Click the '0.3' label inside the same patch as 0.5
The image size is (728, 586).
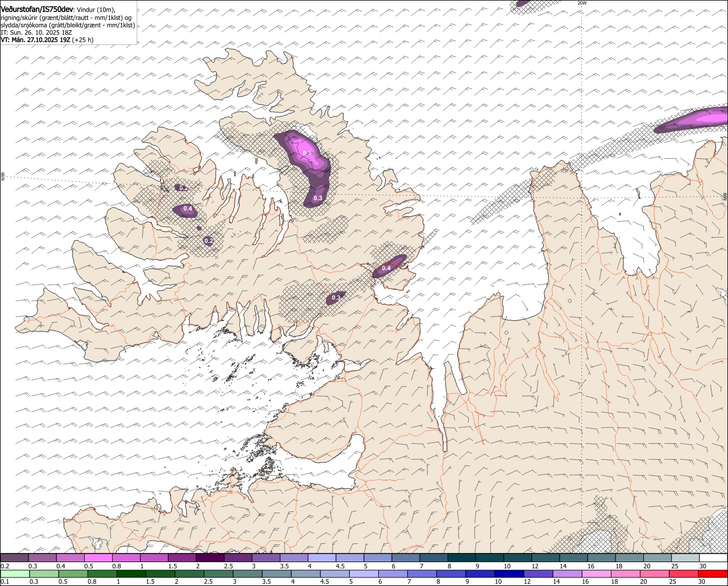(x=318, y=198)
